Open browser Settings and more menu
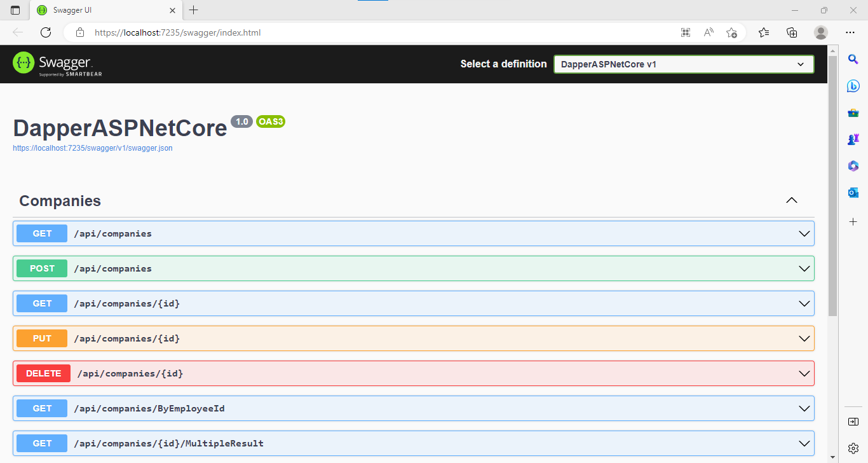The height and width of the screenshot is (463, 868). click(850, 32)
